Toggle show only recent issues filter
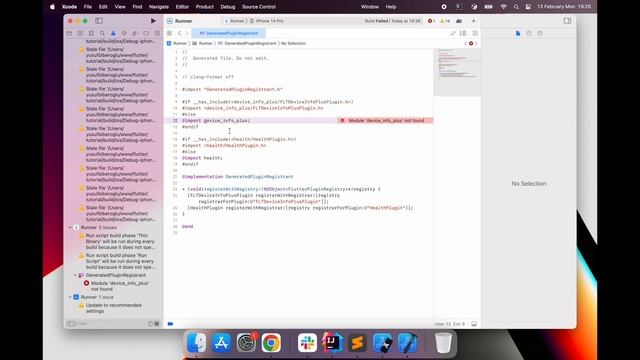Screen dimensions: 640x360 point(150,323)
